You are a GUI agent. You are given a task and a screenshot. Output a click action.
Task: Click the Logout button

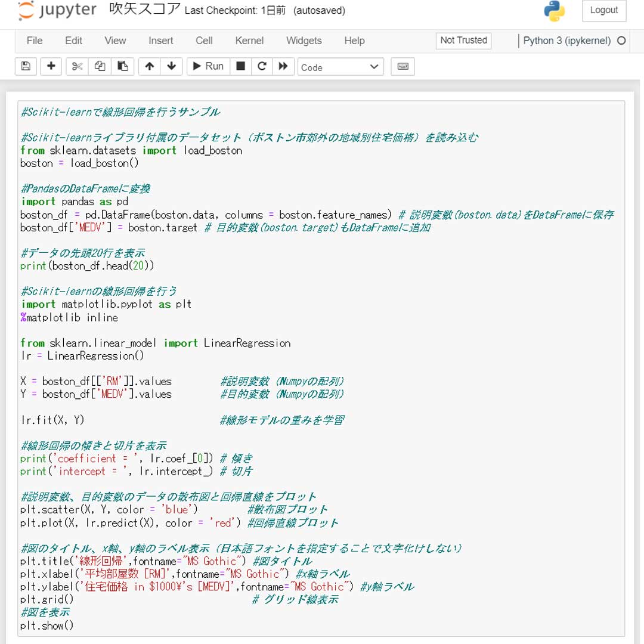pyautogui.click(x=603, y=10)
